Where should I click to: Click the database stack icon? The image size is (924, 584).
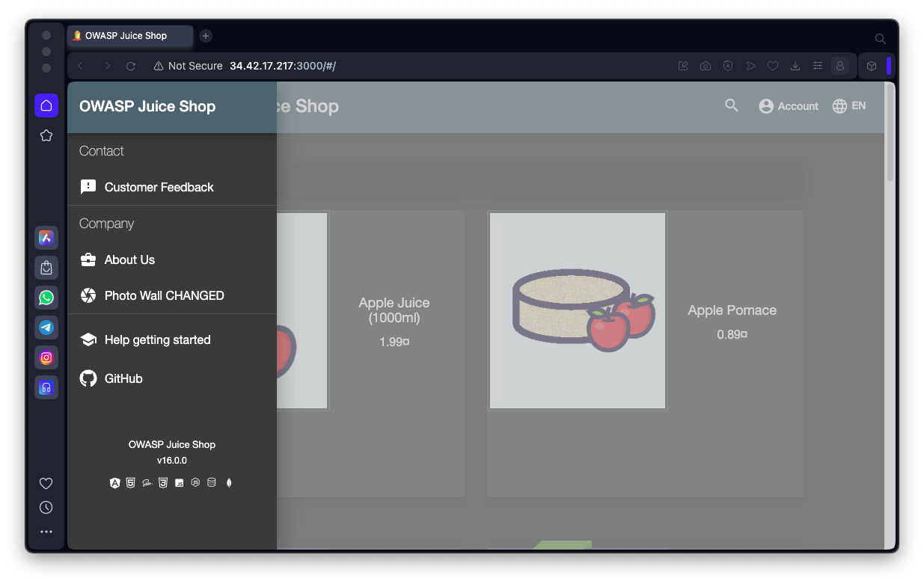212,483
